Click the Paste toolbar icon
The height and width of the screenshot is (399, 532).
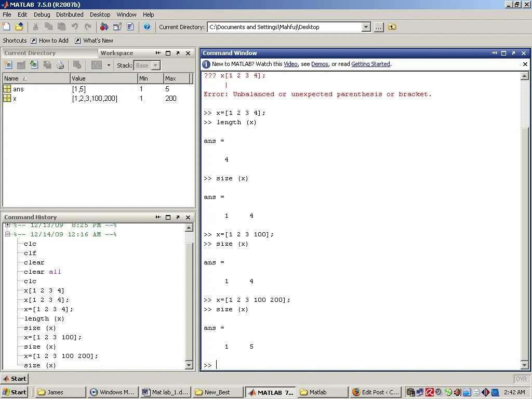61,27
